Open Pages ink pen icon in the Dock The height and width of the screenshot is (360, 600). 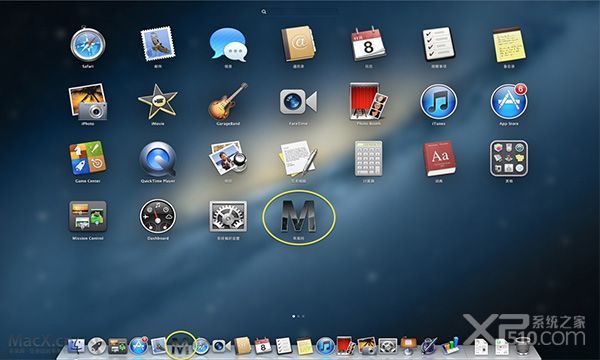(429, 345)
